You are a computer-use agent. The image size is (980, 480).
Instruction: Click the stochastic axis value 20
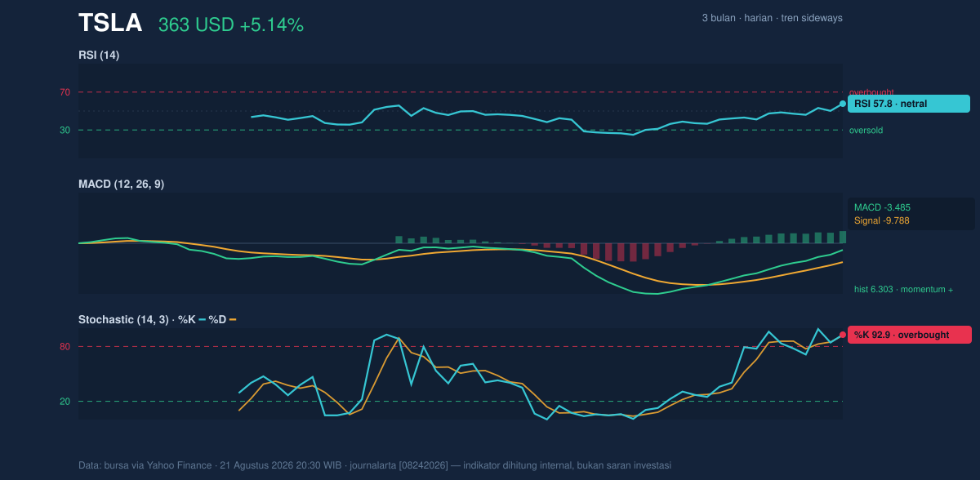point(65,401)
